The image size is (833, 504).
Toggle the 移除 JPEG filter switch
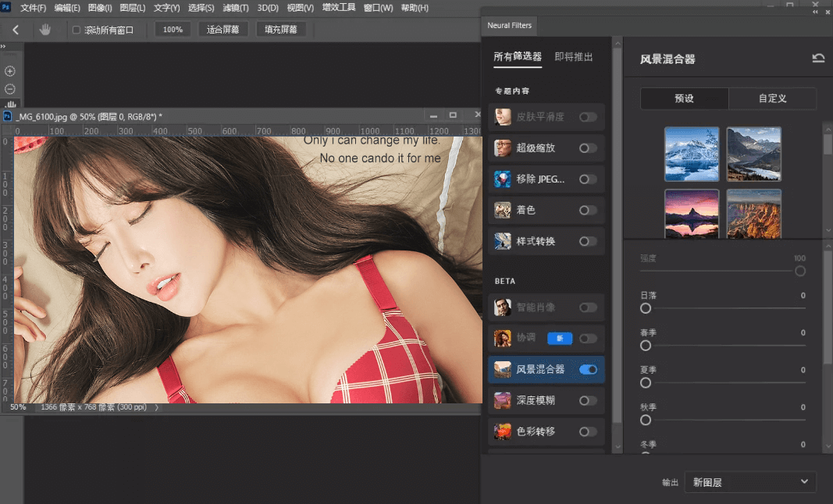(588, 179)
